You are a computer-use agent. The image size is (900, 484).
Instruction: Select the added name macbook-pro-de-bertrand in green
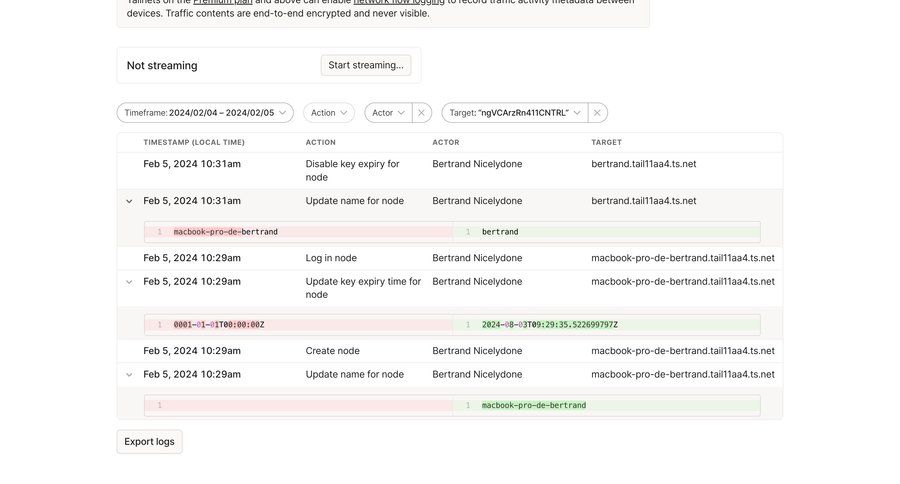[x=534, y=405]
